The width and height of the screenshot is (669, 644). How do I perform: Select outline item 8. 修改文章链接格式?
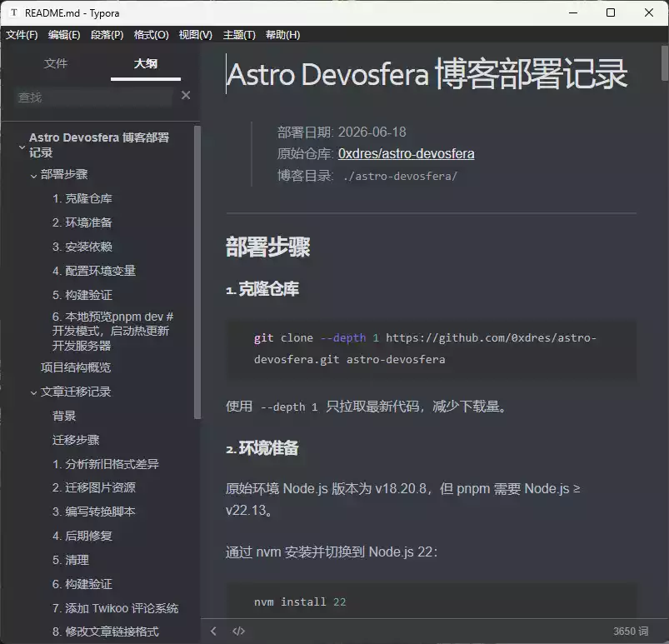tap(105, 632)
